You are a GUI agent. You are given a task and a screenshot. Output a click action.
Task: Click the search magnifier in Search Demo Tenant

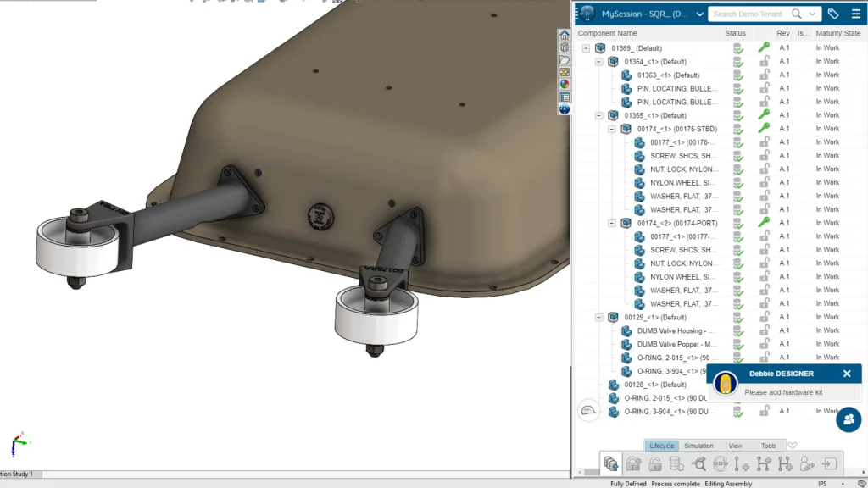click(797, 14)
